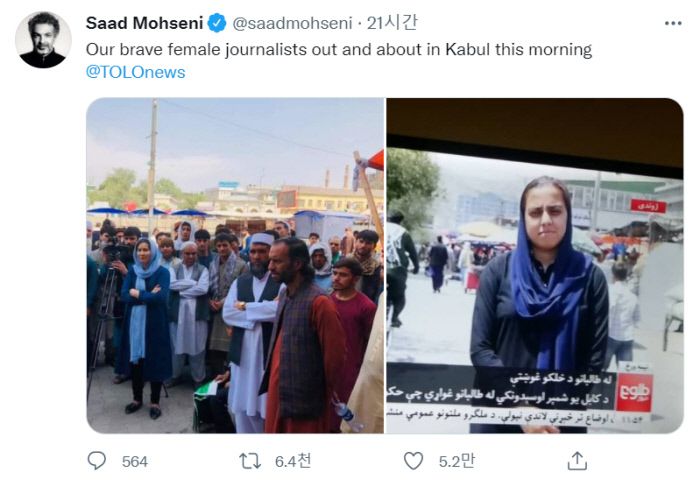Click the retweet arrows icon
The width and height of the screenshot is (700, 486).
click(250, 461)
